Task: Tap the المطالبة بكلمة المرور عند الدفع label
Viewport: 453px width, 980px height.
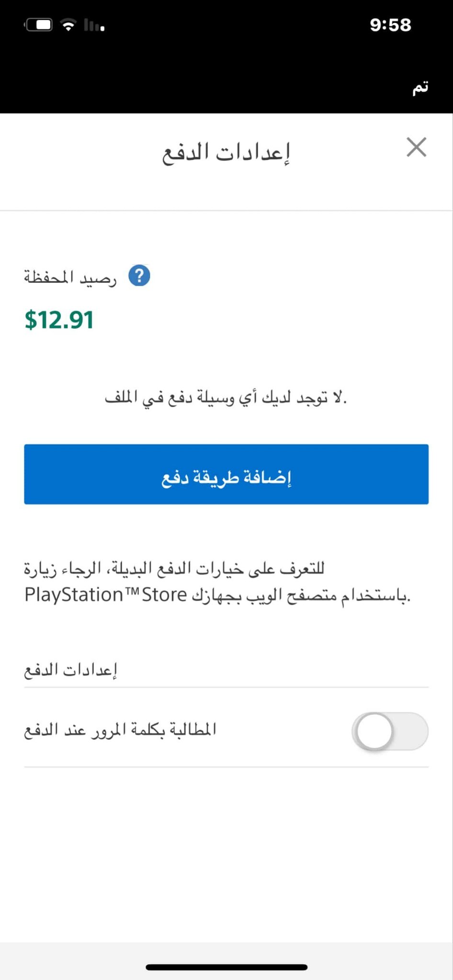Action: tap(120, 730)
